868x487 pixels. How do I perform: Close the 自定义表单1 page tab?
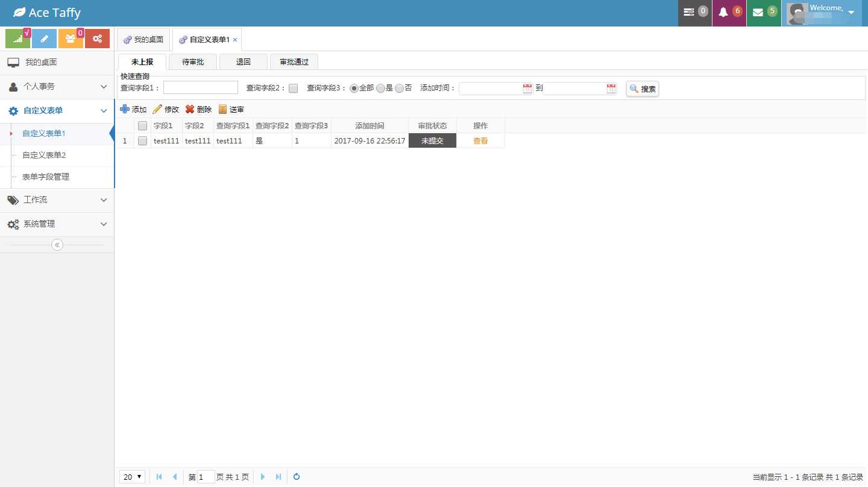(x=235, y=40)
